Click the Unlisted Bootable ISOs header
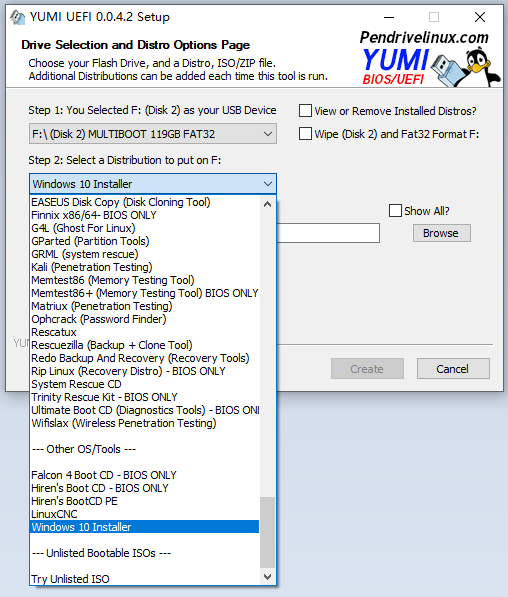 [x=145, y=553]
